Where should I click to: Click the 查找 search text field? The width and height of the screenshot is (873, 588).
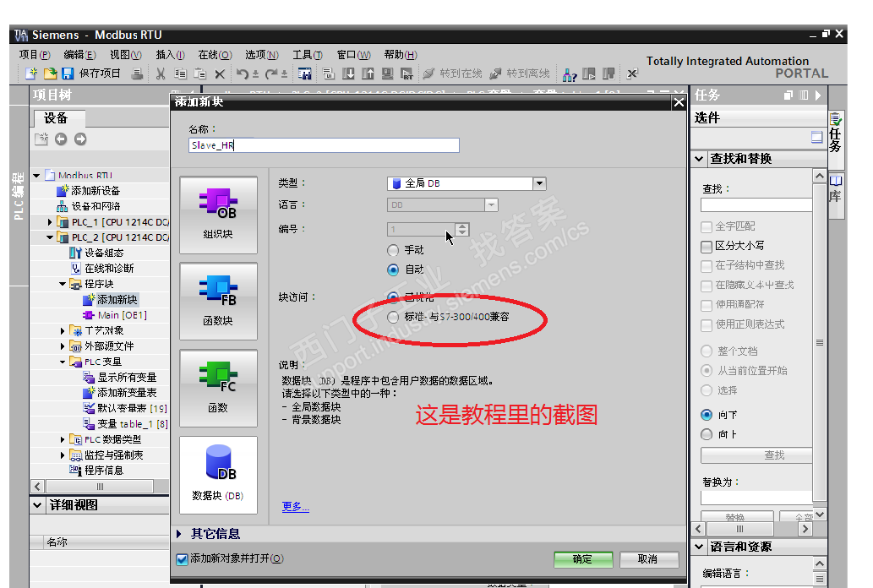(756, 205)
